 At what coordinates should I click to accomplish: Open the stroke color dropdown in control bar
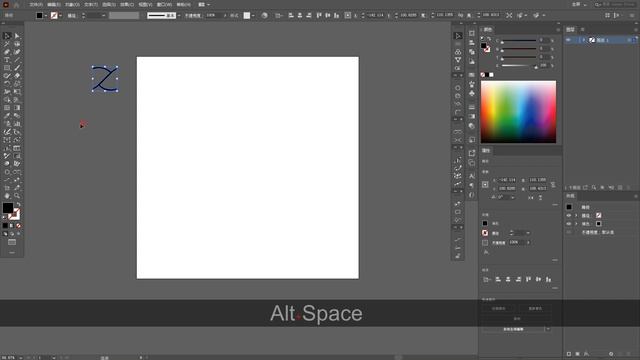pos(61,16)
